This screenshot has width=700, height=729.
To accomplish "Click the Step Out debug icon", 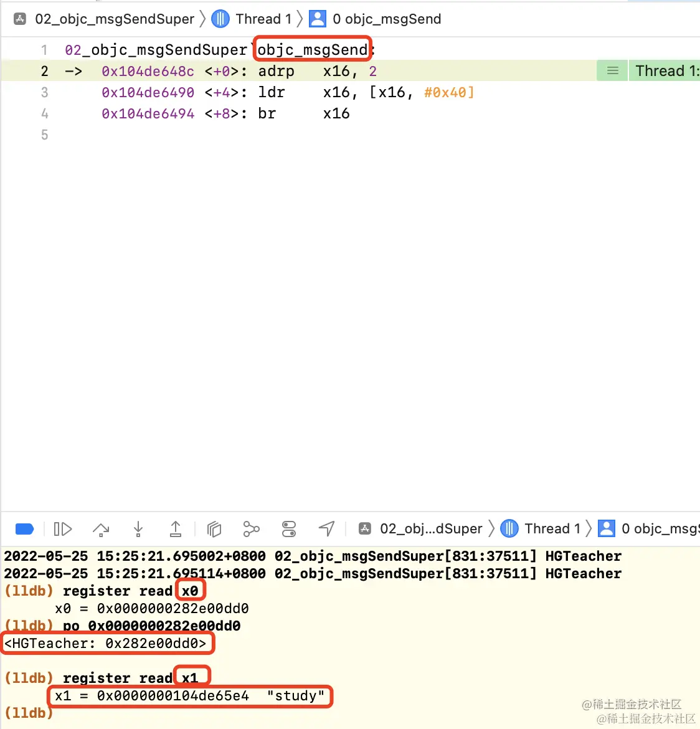I will (x=175, y=529).
